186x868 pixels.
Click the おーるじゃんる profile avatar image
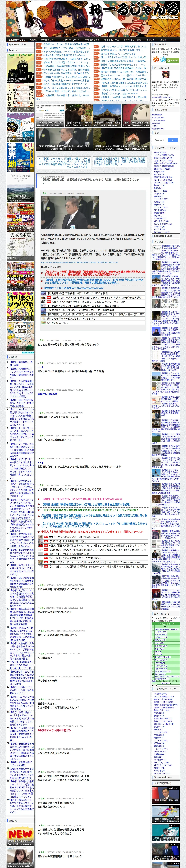pyautogui.click(x=165, y=75)
